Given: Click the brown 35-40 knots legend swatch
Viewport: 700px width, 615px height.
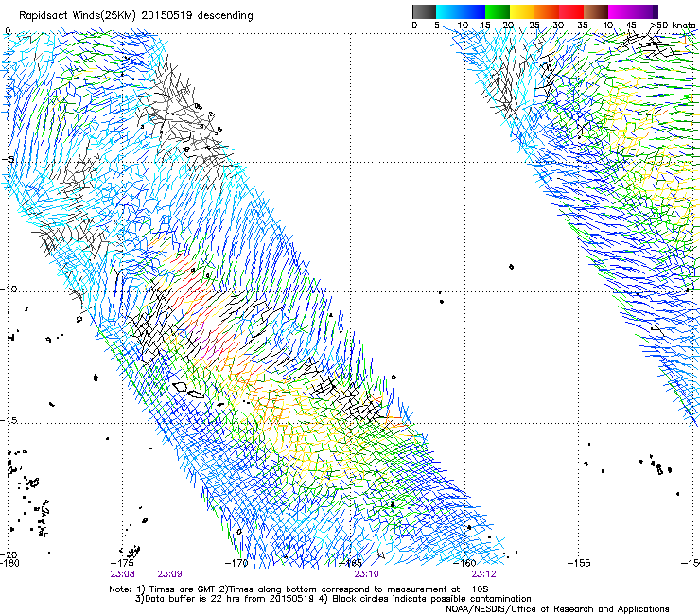Looking at the screenshot, I should (x=596, y=11).
